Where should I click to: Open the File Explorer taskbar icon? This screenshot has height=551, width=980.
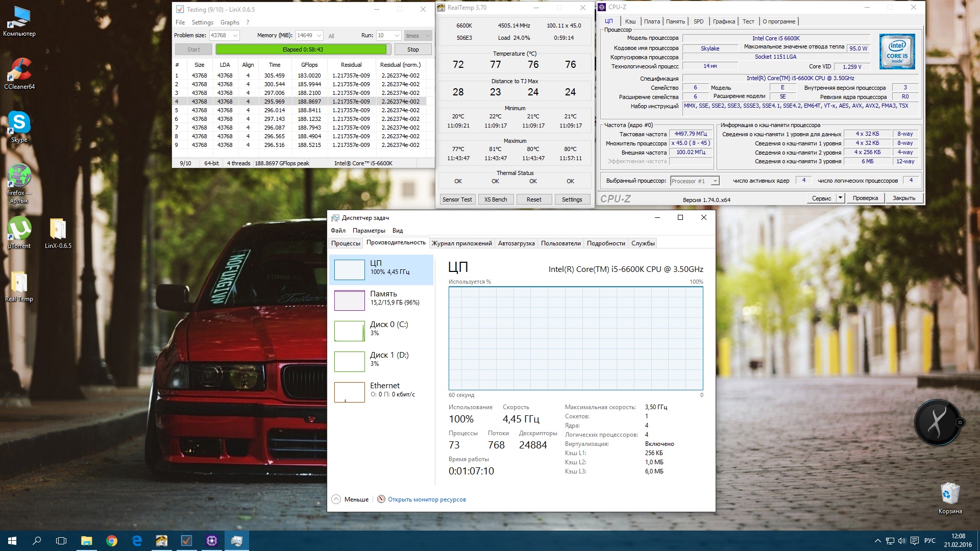86,541
